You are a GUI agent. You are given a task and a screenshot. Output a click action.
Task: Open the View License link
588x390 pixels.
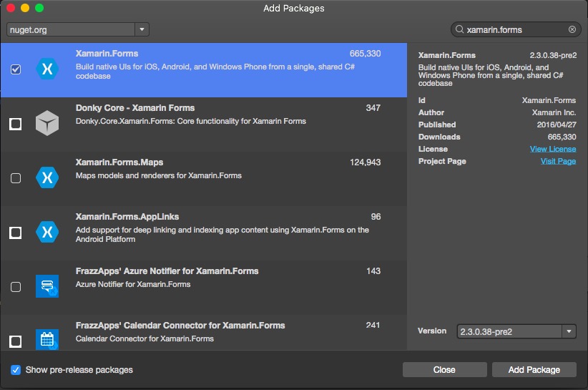(x=553, y=150)
